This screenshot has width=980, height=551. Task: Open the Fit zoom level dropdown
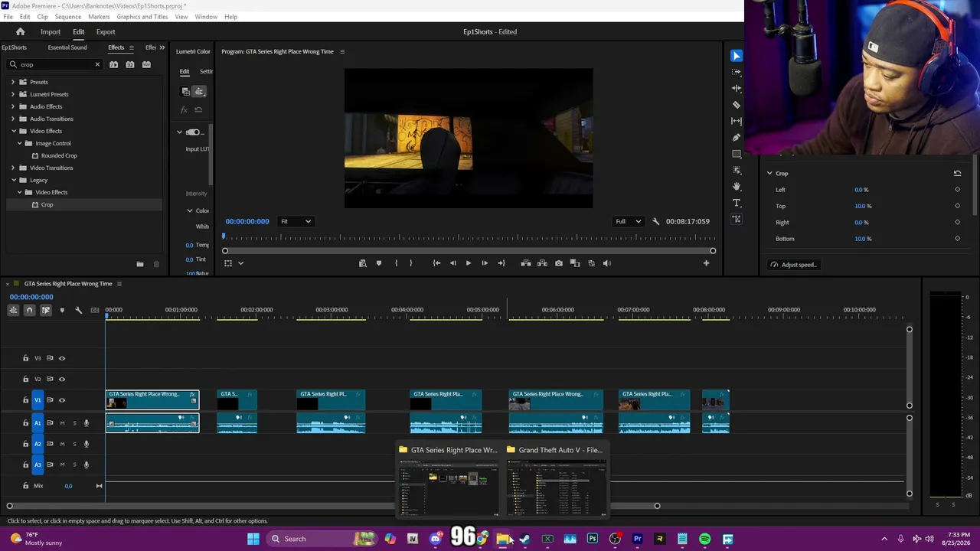(x=296, y=222)
